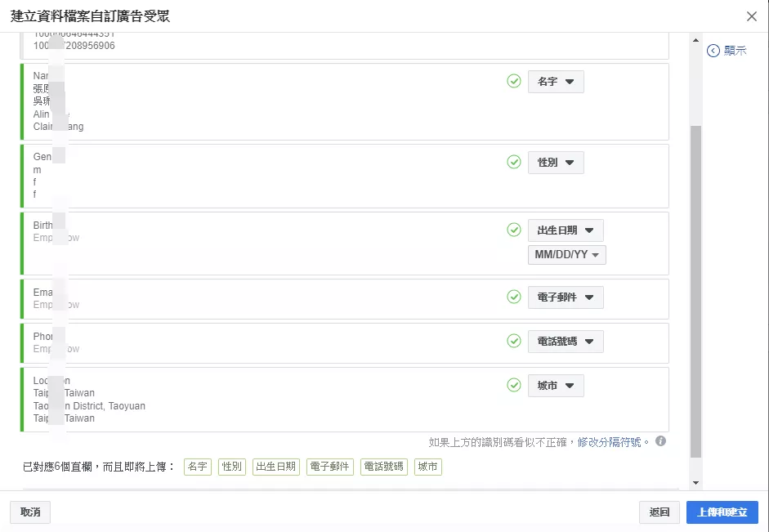The width and height of the screenshot is (769, 532).
Task: Click green checkmark beside 名字 dropdown
Action: pyautogui.click(x=513, y=81)
